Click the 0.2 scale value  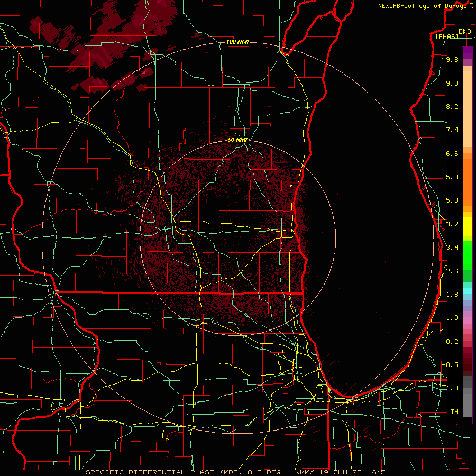[452, 342]
